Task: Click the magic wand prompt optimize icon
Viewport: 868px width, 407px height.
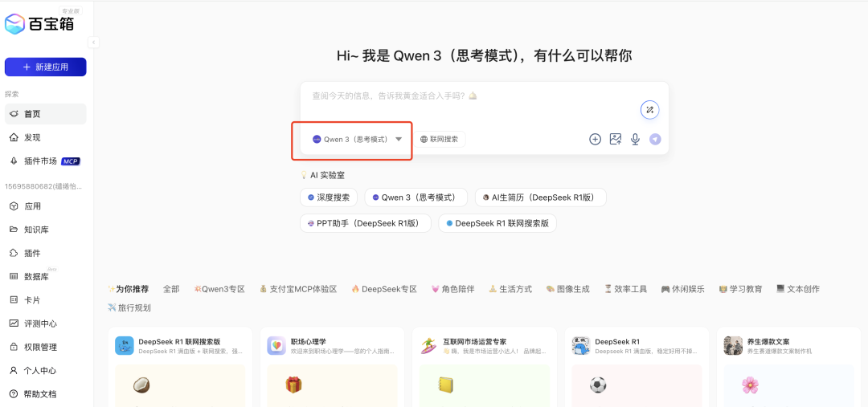Action: point(650,110)
